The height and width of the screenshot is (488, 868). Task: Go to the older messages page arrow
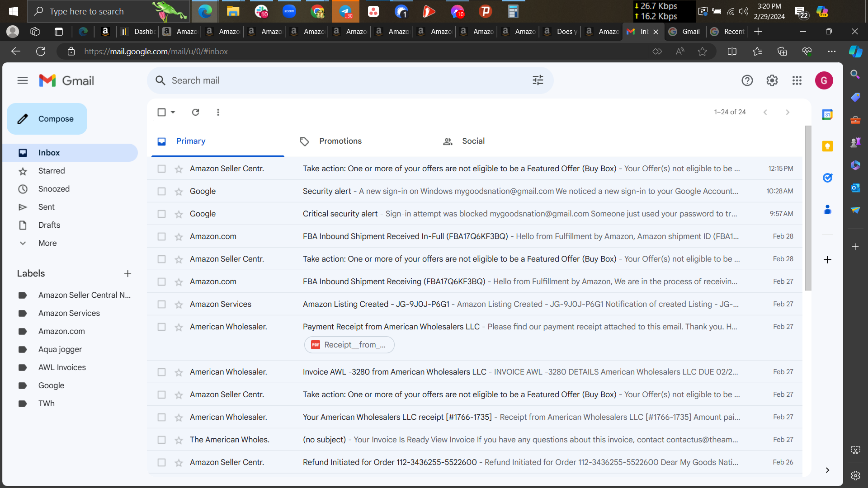[788, 112]
